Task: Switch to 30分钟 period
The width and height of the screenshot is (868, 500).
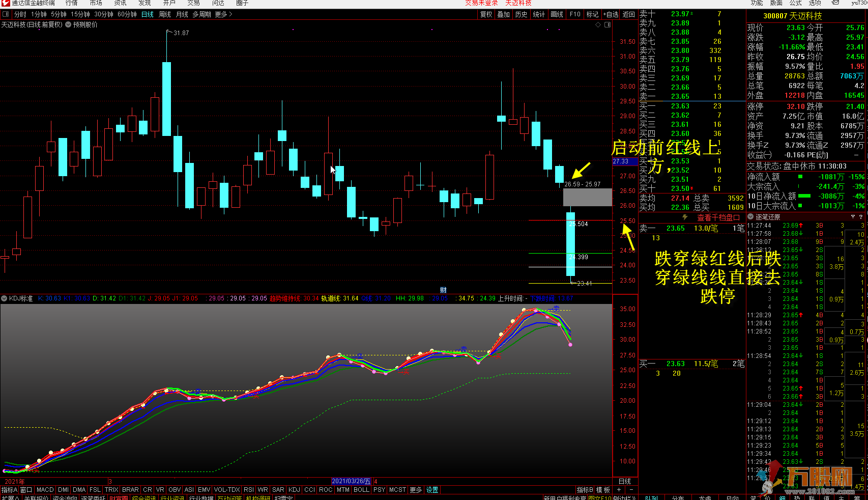Action: pos(104,14)
